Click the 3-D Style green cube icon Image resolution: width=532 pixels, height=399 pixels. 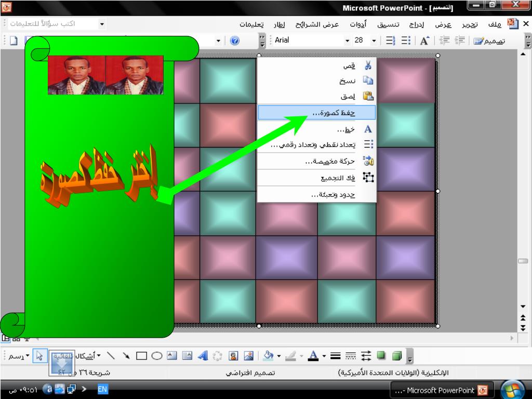(396, 356)
